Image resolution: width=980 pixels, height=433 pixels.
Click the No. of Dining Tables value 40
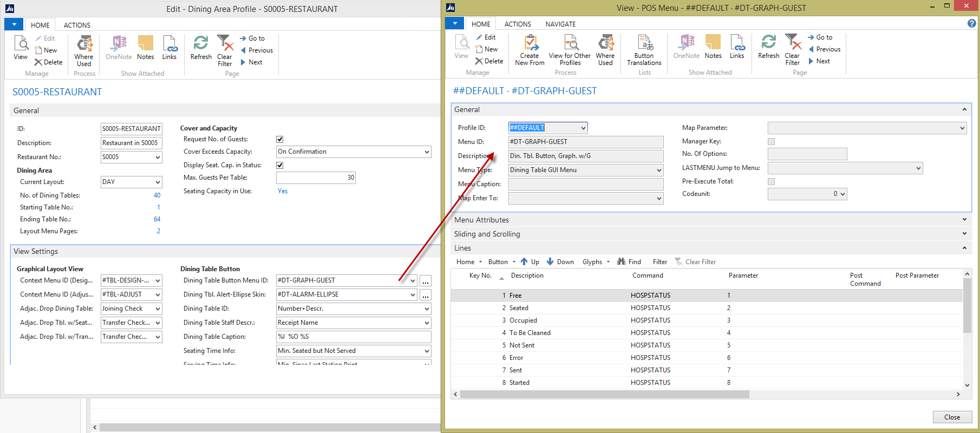pos(157,195)
